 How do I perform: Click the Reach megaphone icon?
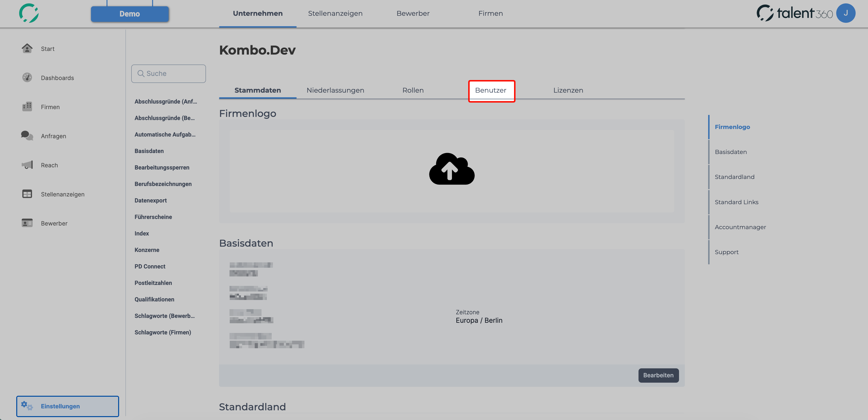(x=27, y=165)
